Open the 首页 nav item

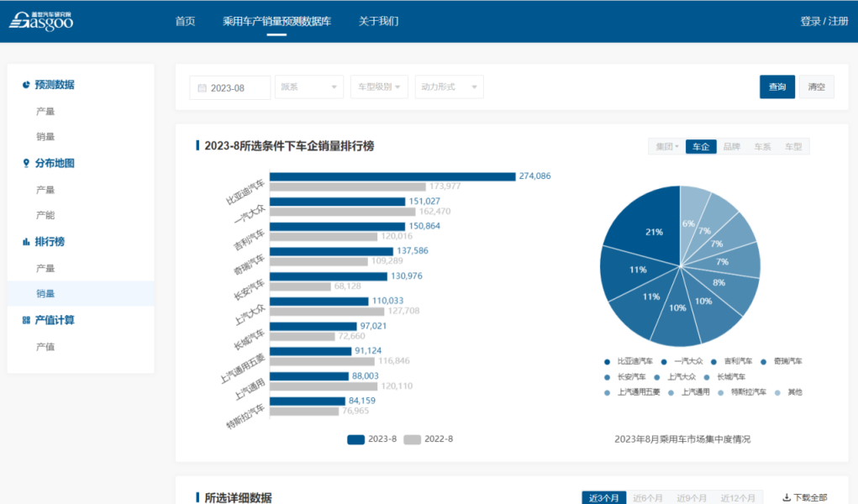coord(185,21)
